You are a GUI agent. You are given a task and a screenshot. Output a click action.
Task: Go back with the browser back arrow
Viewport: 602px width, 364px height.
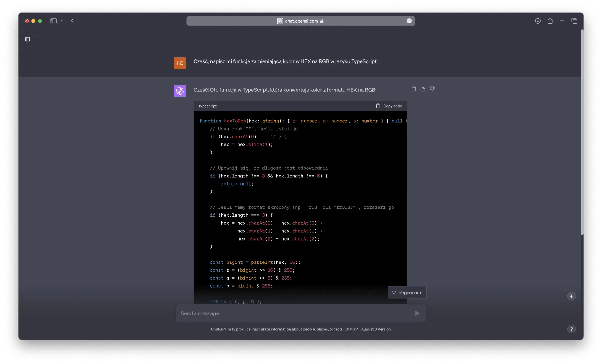click(72, 21)
